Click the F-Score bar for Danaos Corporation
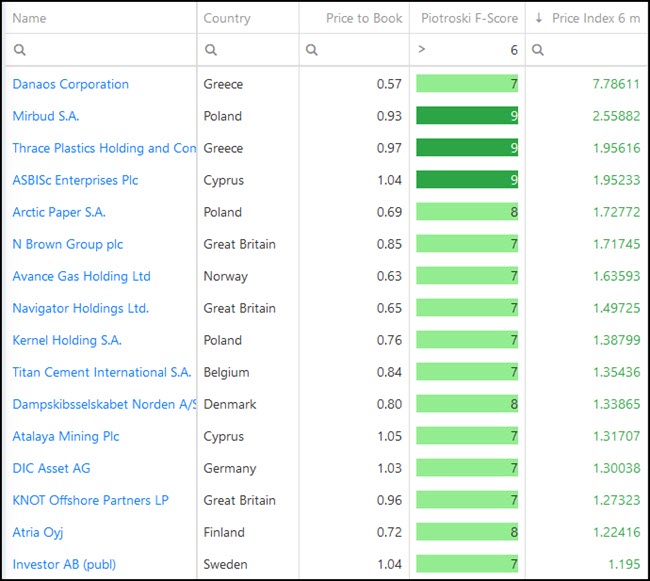 [467, 84]
